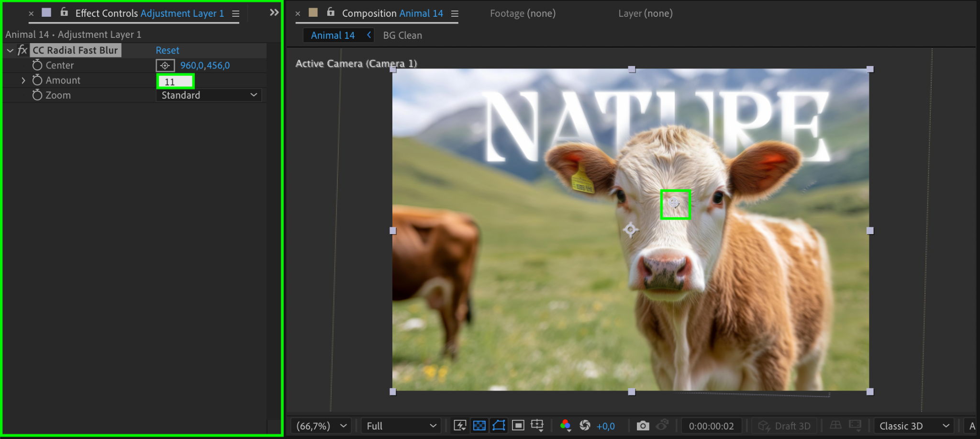Open the Full resolution dropdown

[401, 426]
